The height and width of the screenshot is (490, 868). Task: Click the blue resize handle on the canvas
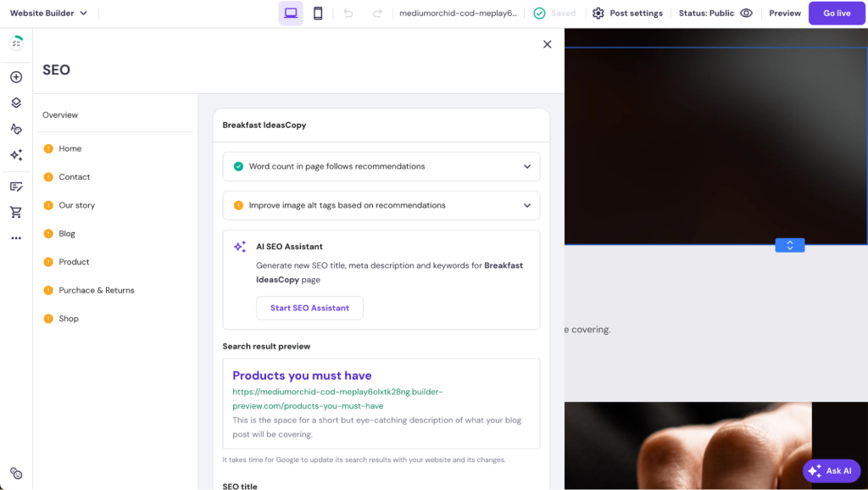coord(789,244)
